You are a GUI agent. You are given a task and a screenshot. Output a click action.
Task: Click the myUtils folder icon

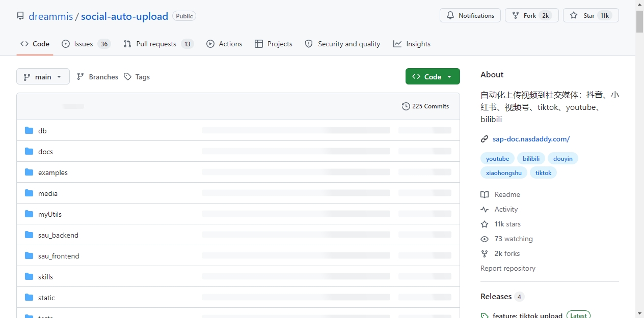pos(29,214)
